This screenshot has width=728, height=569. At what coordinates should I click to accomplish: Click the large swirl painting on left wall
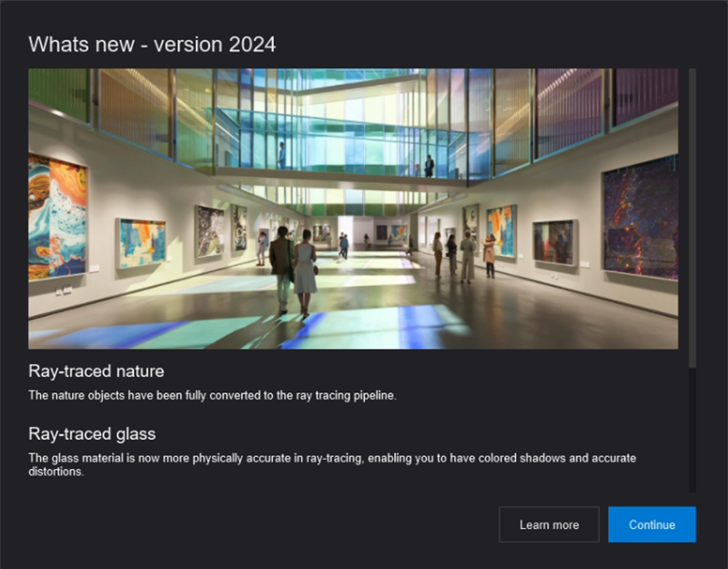tap(57, 216)
